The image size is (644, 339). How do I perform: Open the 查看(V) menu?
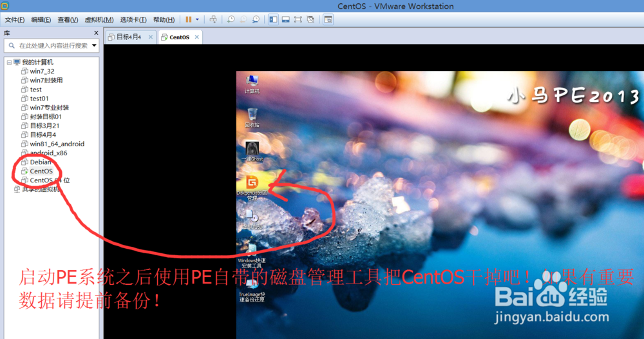pyautogui.click(x=68, y=20)
